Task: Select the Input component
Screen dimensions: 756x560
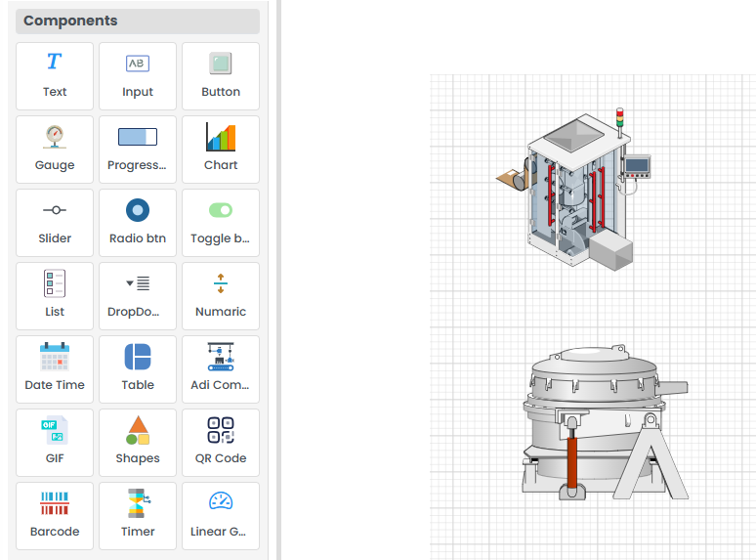Action: pos(138,76)
